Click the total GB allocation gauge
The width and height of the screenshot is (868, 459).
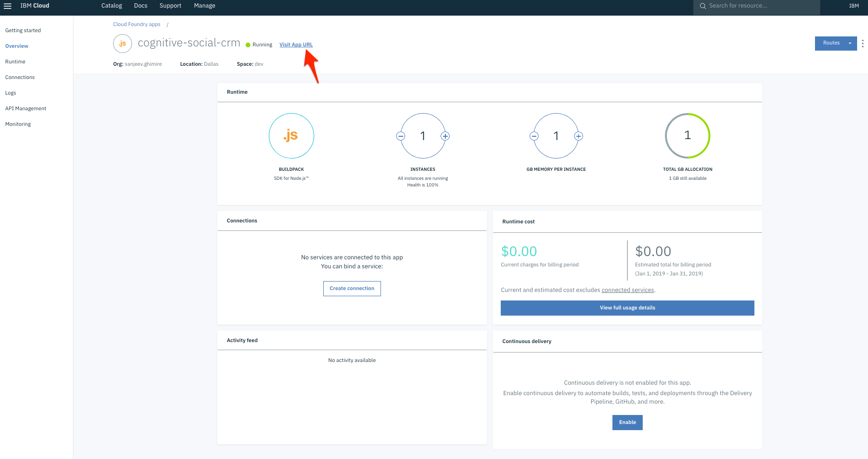click(688, 136)
